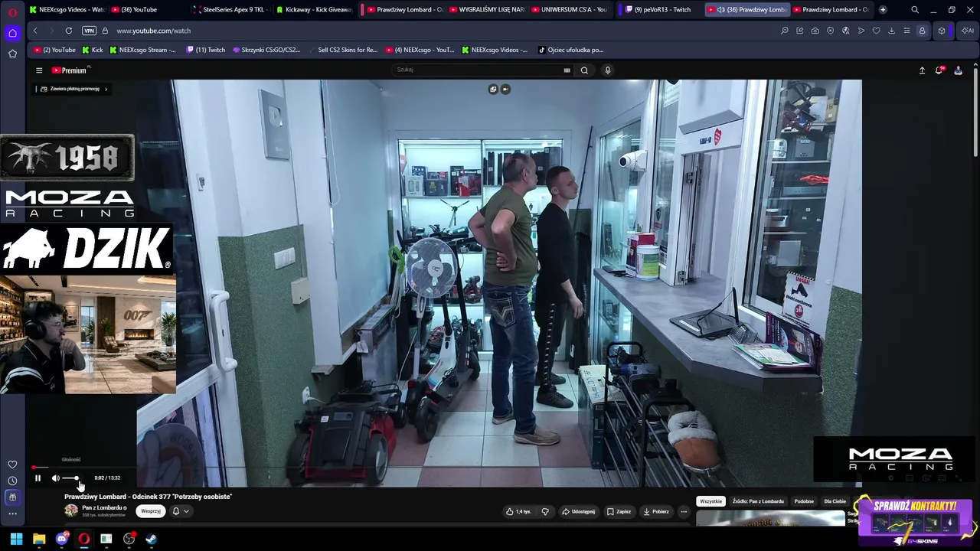Select the Wszystkie filter chip

(x=710, y=501)
